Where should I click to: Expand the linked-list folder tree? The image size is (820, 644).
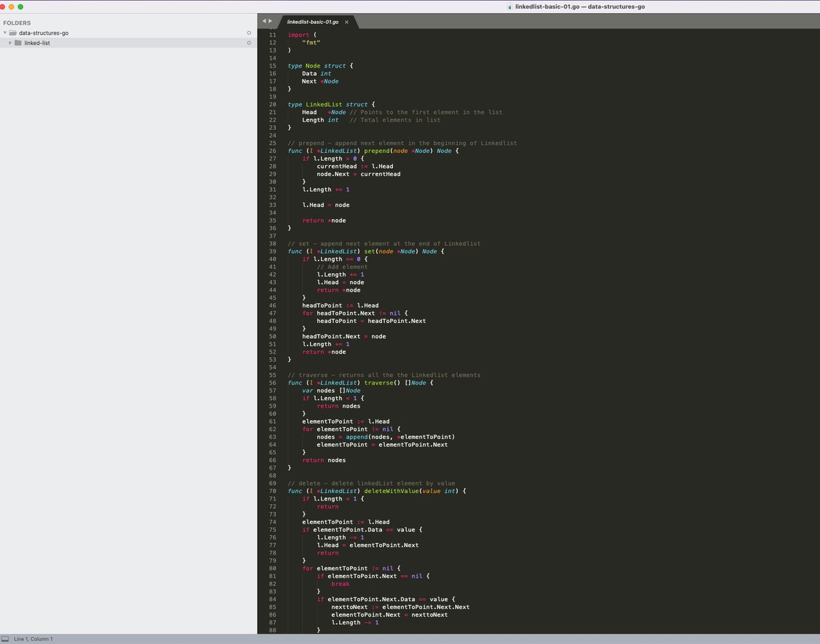(x=12, y=43)
